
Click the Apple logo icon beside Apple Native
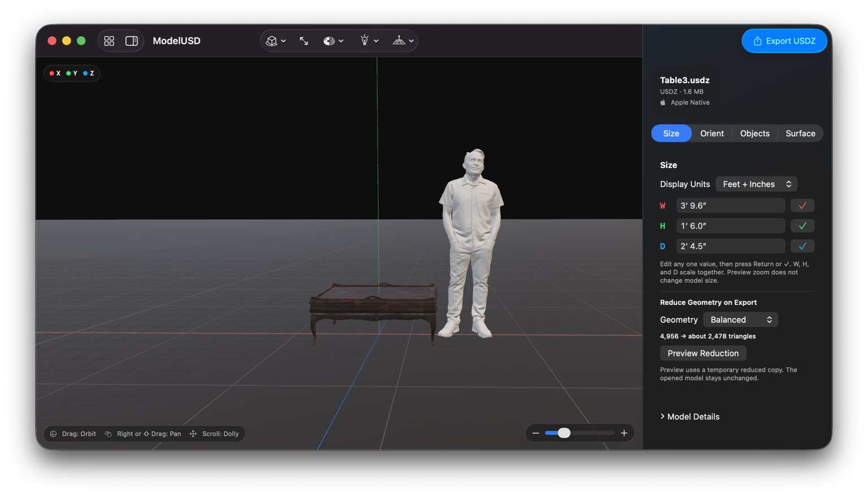[x=663, y=103]
